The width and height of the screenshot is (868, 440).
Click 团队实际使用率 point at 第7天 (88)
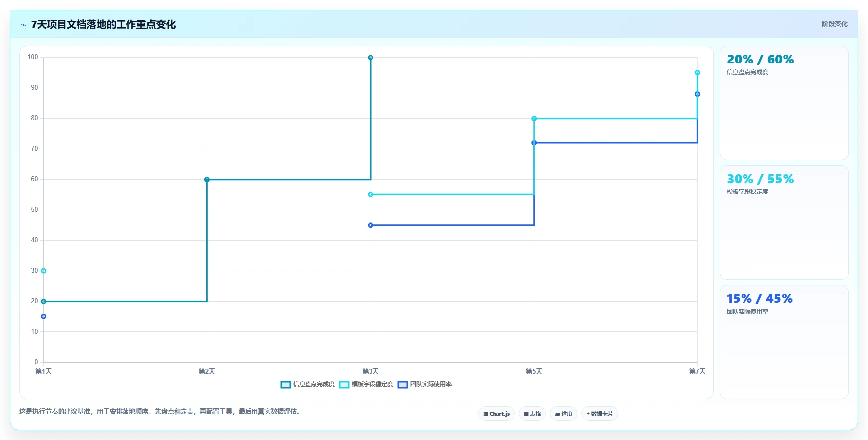(697, 94)
